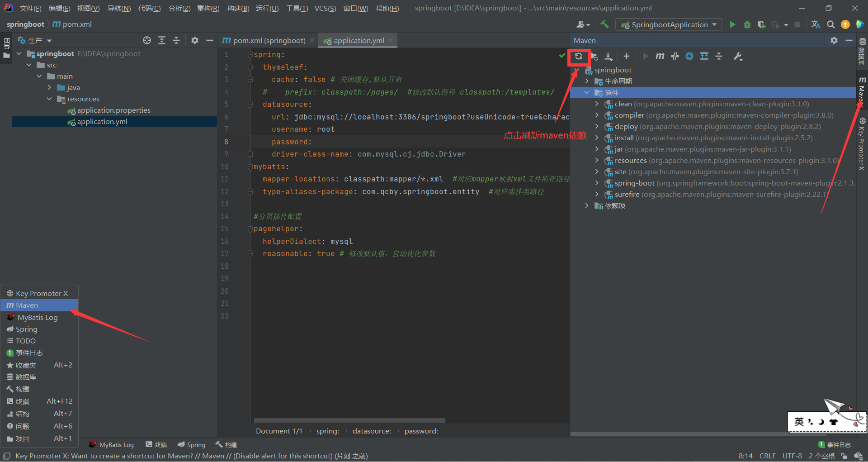Click CRLF line separator in status bar
Screen dimensions: 868x462
coord(768,456)
